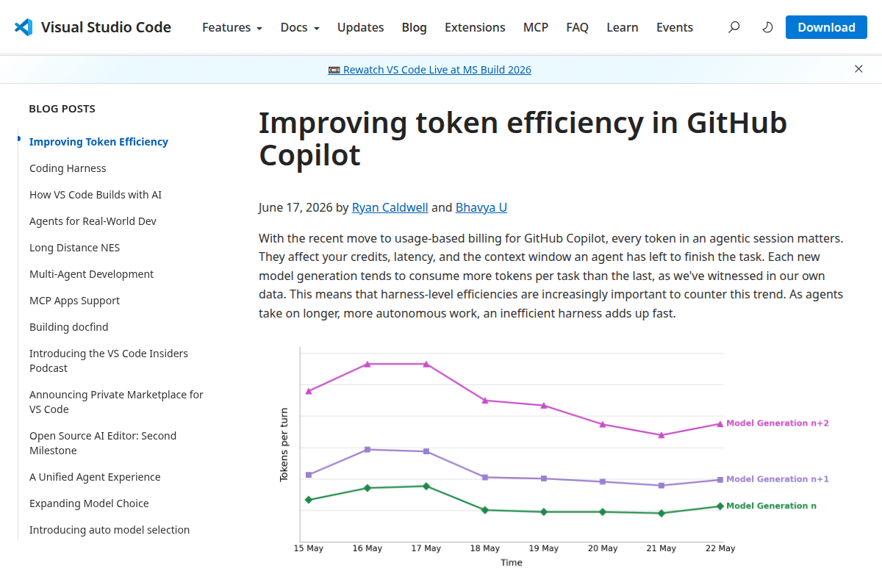Screen dimensions: 882x588
Task: Open Expanding Model Choice post
Action: (89, 503)
